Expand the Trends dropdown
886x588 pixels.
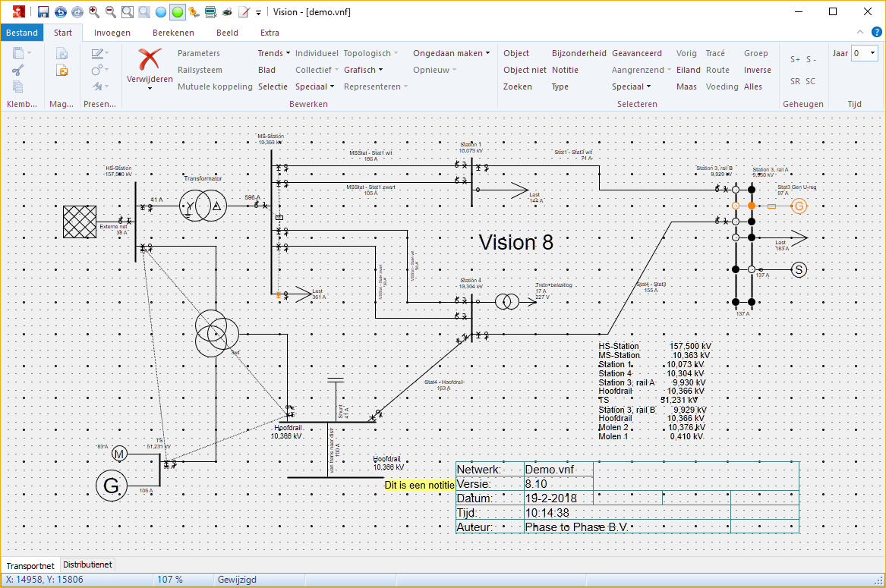tap(273, 53)
